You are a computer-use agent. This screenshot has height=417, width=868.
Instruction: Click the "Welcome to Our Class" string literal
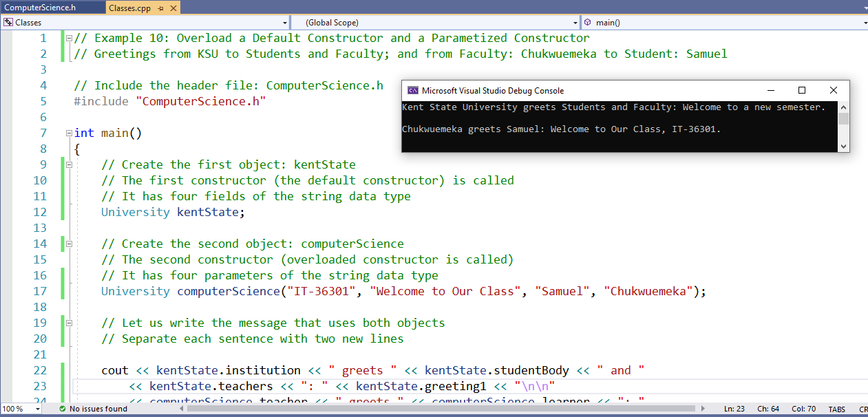pos(445,292)
